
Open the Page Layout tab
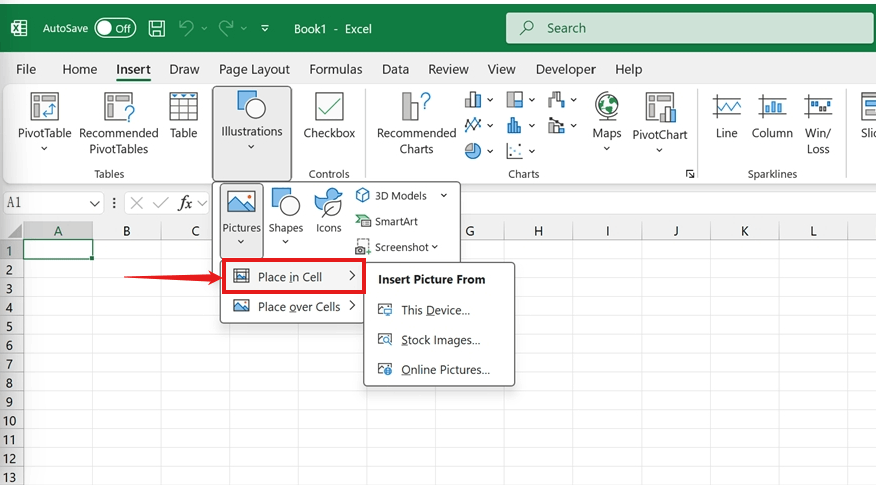[x=254, y=69]
